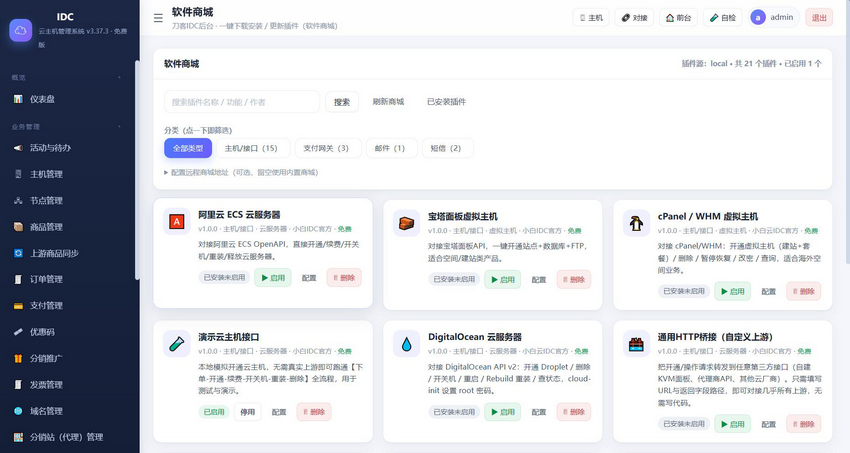This screenshot has width=850, height=453.
Task: Delete the DigitalOcean 云服务器 plugin
Action: [574, 412]
